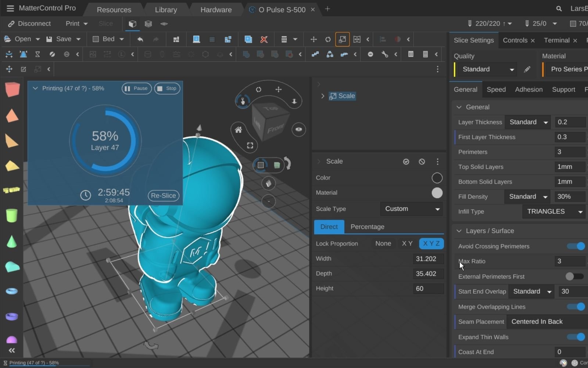The image size is (588, 368).
Task: Click the Redo arrow icon
Action: (155, 39)
